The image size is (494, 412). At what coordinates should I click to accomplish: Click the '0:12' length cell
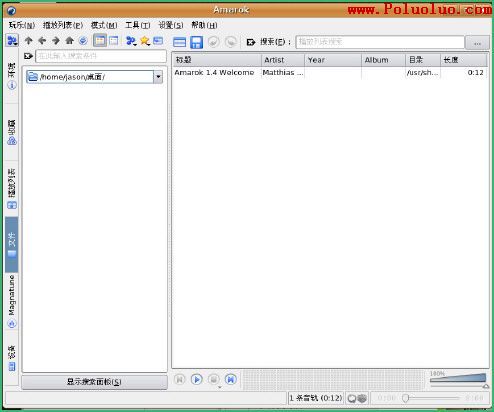[475, 73]
